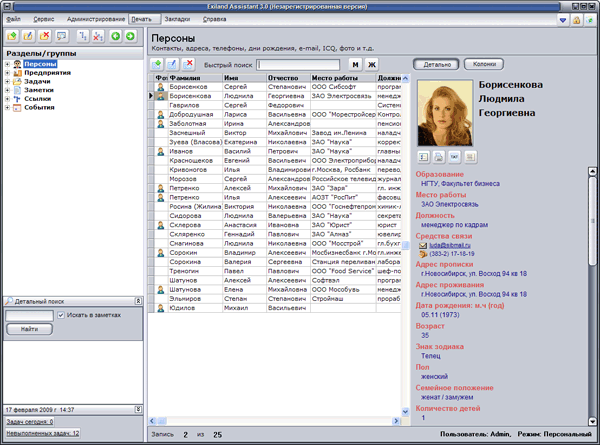Select the Кривоногов Илья row
Screen dimensions: 600x445
274,170
